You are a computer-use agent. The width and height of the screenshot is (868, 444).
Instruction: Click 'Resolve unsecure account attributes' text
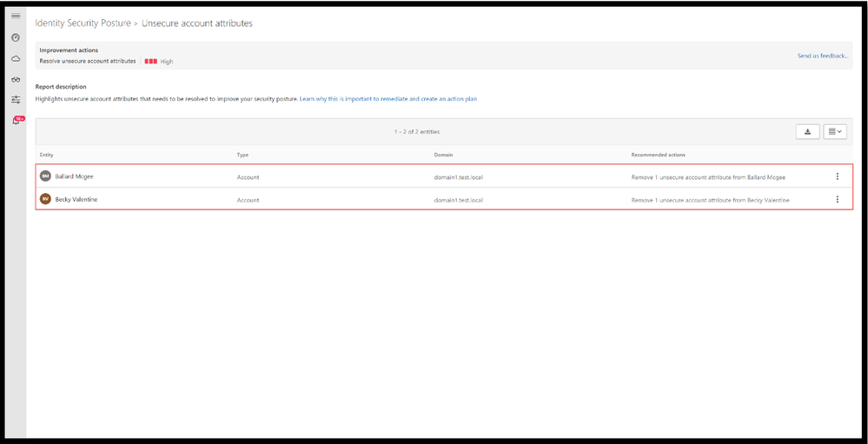pyautogui.click(x=88, y=61)
